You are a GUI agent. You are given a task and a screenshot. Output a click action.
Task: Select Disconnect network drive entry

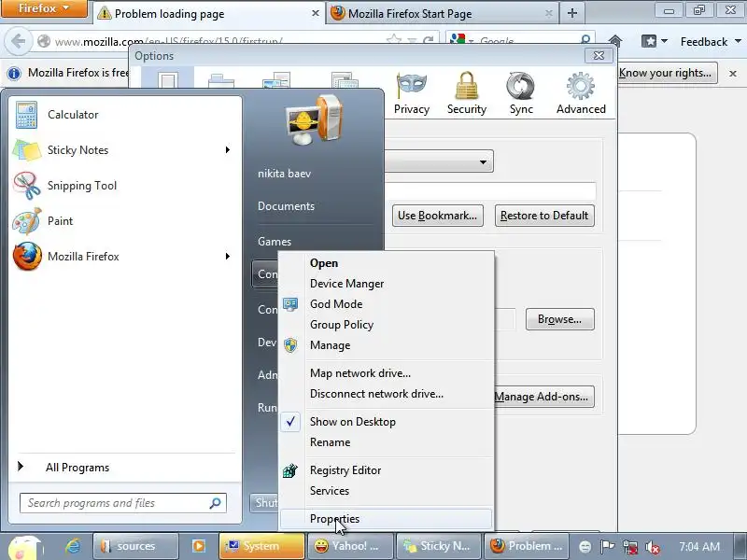pos(386,394)
